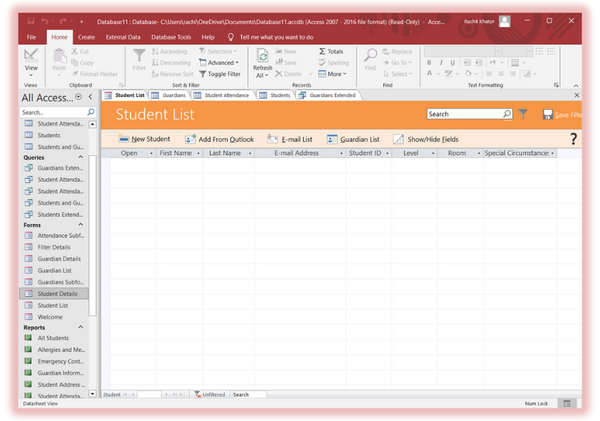Open the Emergency Contact report
The width and height of the screenshot is (600, 421).
(x=54, y=361)
